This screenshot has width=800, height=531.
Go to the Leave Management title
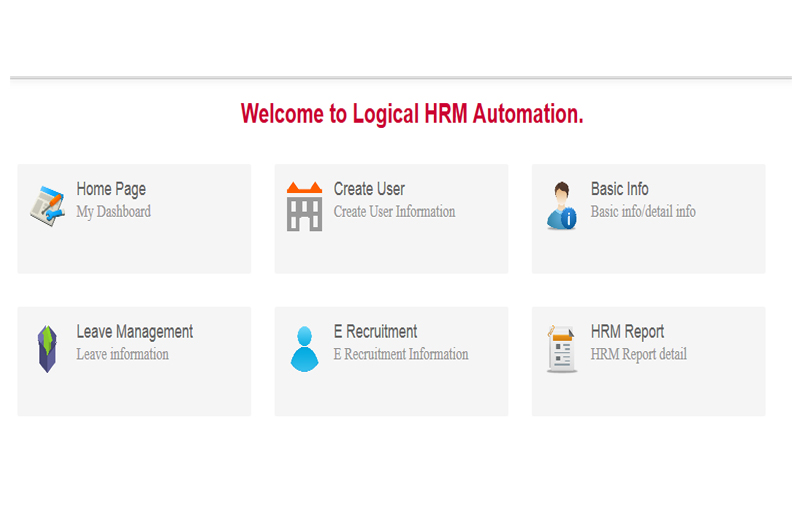point(134,332)
